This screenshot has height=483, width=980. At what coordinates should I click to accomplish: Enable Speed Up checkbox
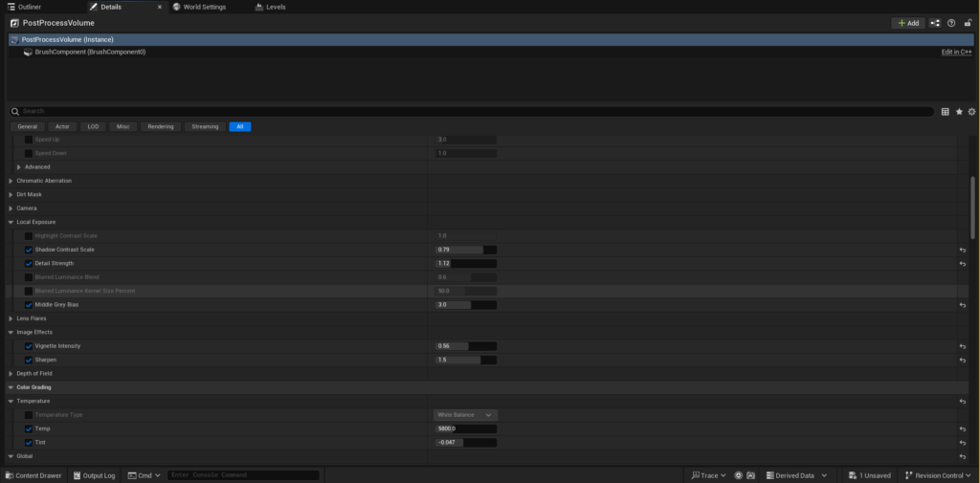pos(29,140)
